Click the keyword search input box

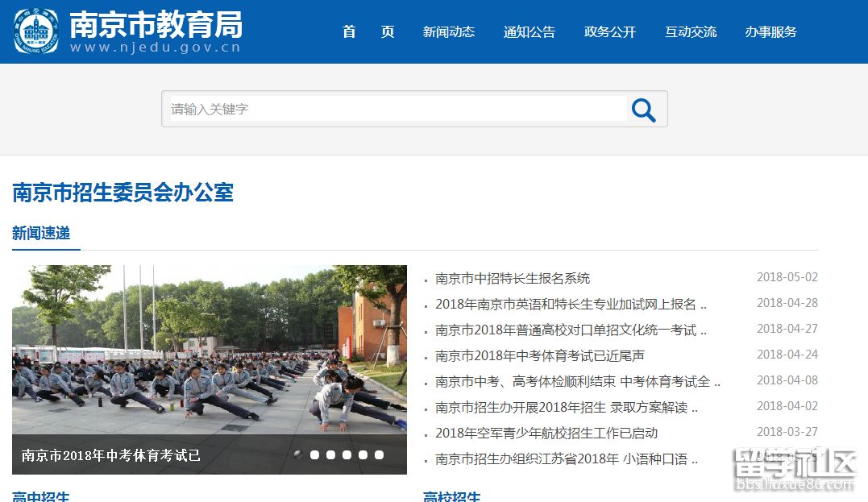click(x=387, y=109)
